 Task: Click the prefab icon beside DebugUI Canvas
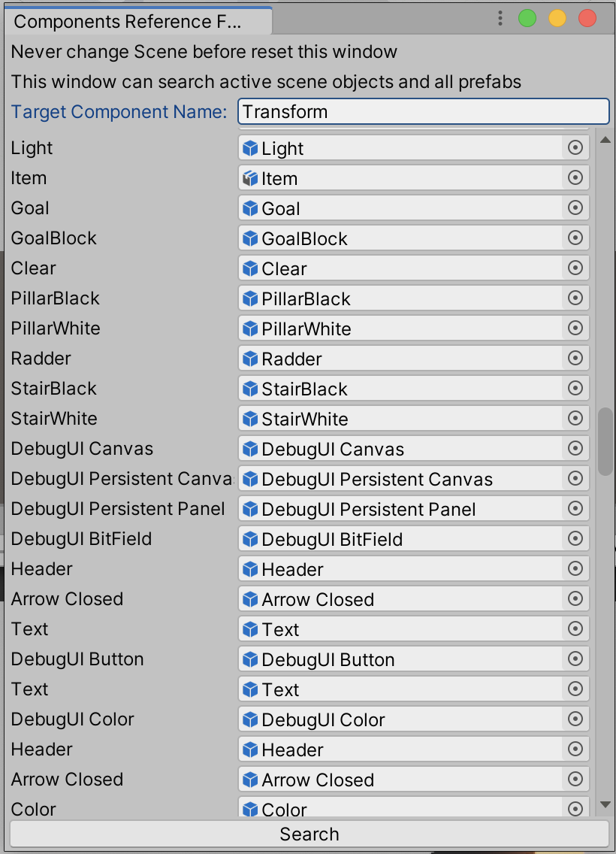250,449
